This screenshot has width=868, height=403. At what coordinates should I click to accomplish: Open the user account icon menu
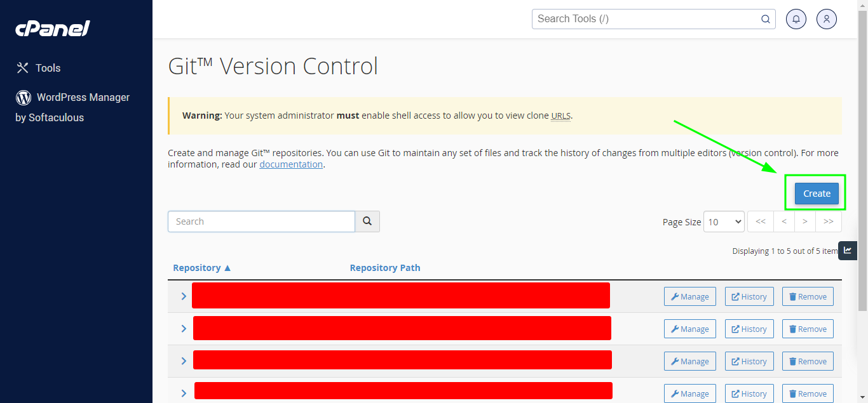(x=827, y=19)
